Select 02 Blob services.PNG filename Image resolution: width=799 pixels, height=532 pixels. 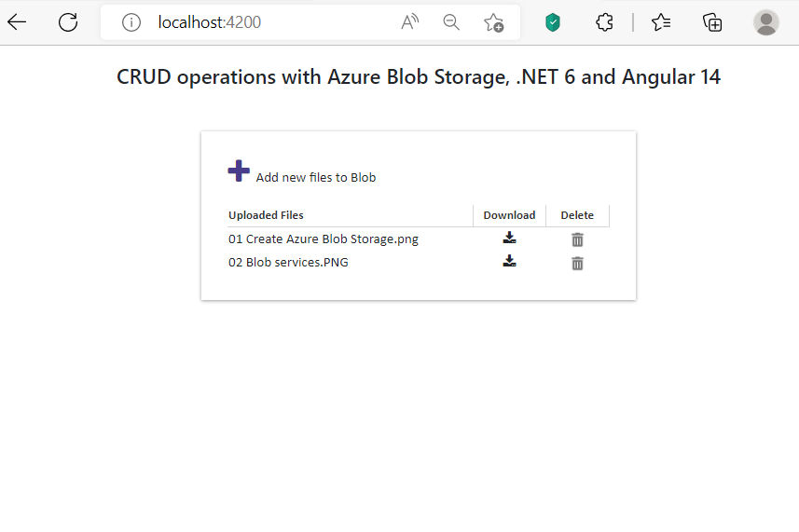(x=288, y=263)
